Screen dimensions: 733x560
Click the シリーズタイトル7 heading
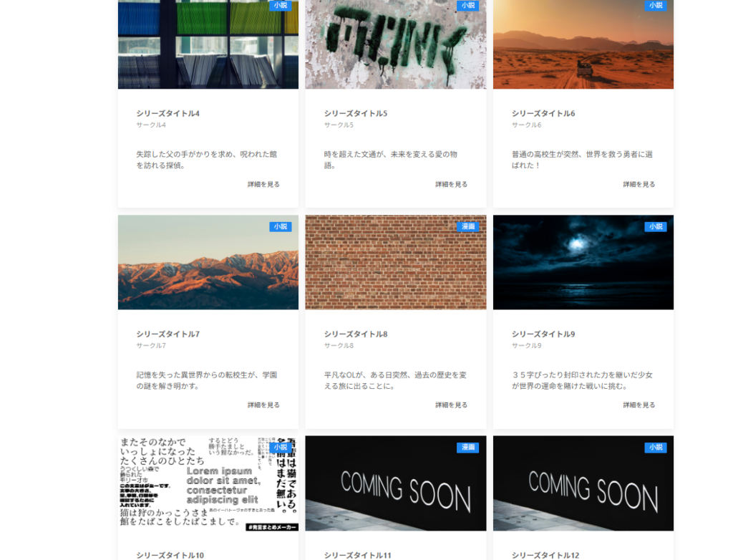168,334
